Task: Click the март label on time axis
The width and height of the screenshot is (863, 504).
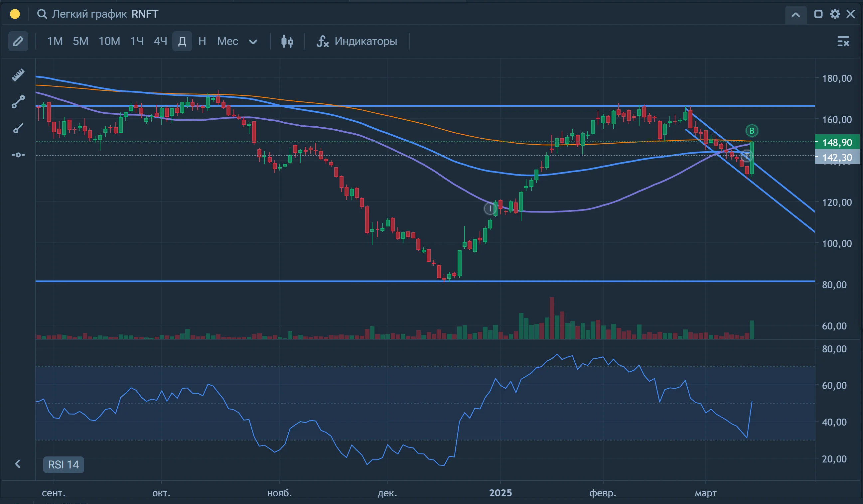Action: [x=705, y=493]
